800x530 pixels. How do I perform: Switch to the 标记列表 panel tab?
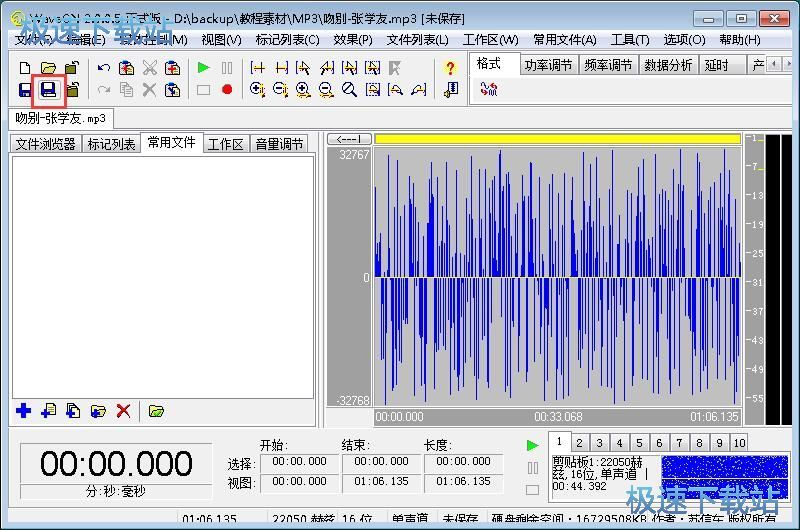tap(111, 144)
